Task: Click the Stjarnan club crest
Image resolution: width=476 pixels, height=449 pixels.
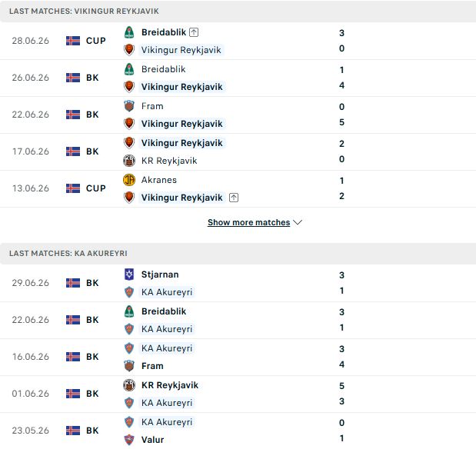Action: coord(129,274)
